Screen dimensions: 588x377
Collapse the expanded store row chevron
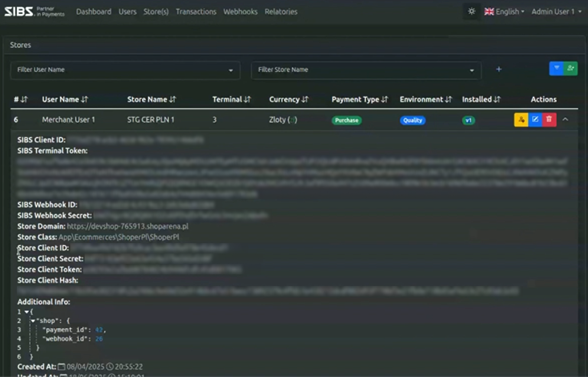(x=565, y=120)
